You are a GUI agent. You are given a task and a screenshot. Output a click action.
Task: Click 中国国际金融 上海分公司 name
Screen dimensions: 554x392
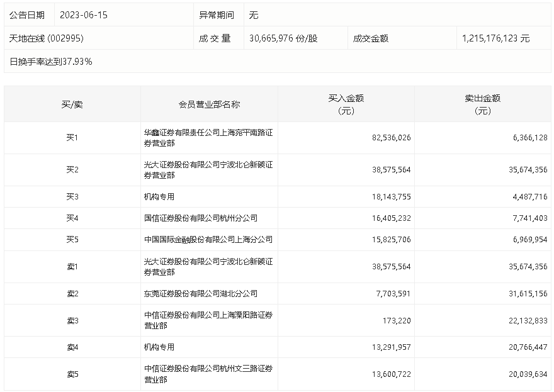pyautogui.click(x=208, y=240)
